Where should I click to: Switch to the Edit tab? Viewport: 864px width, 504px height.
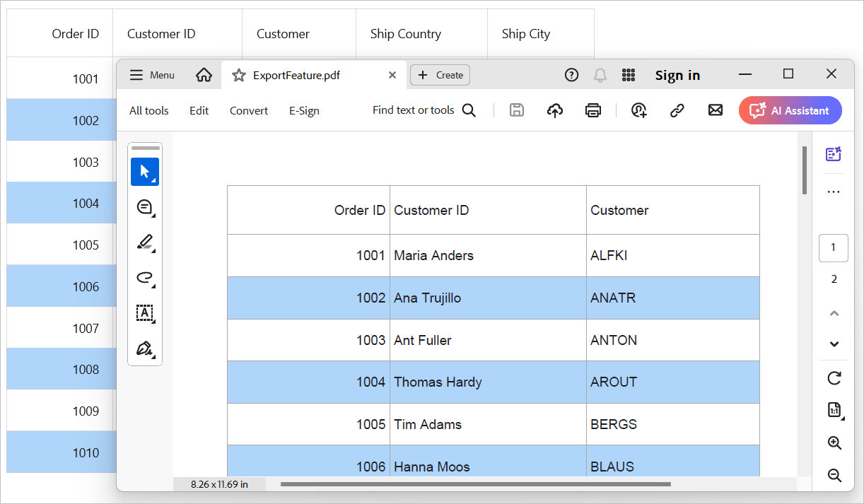[199, 110]
